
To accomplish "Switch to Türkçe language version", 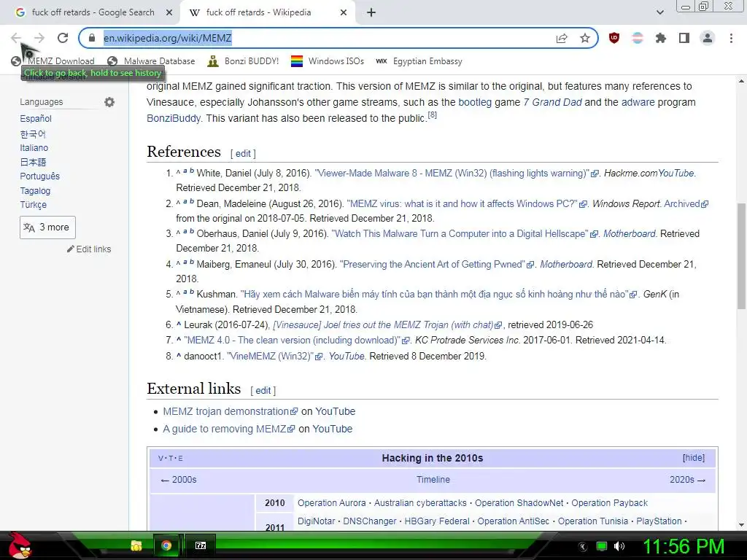I will (33, 205).
